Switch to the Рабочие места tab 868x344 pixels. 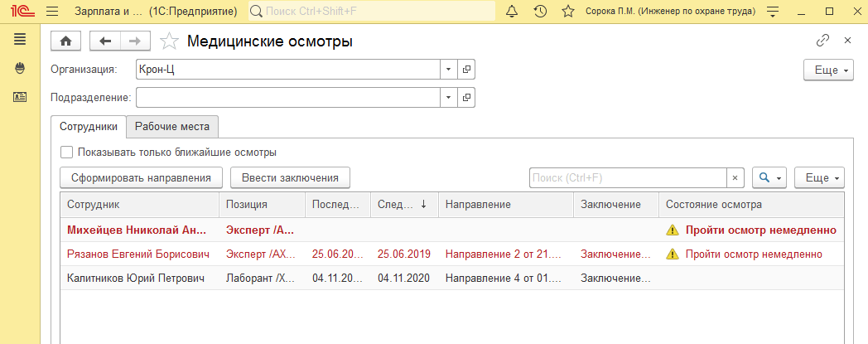point(171,127)
